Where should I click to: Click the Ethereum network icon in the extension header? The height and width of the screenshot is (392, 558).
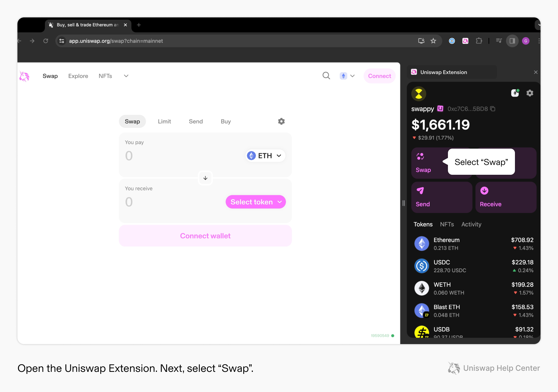515,93
